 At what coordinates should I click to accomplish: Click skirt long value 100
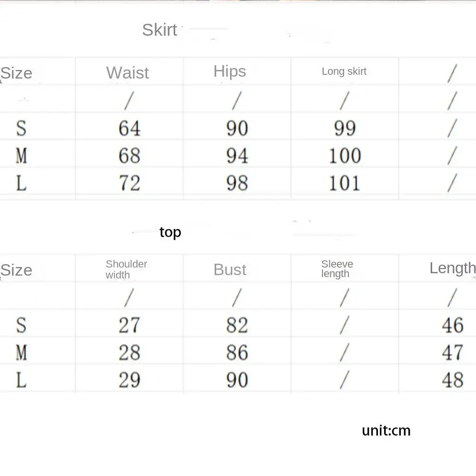point(345,156)
